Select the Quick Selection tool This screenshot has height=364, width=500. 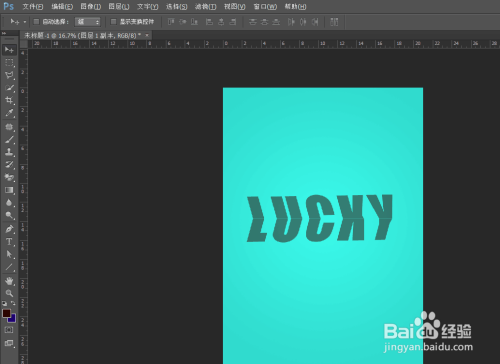click(9, 88)
